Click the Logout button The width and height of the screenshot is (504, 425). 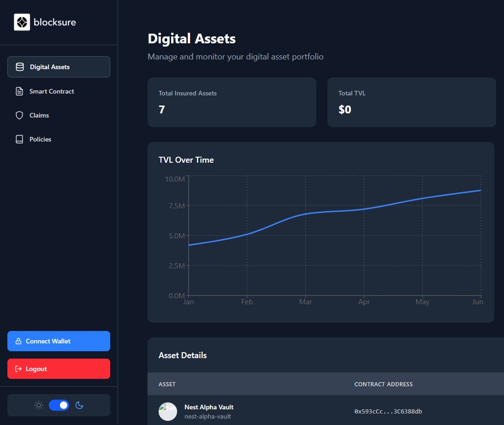point(59,368)
